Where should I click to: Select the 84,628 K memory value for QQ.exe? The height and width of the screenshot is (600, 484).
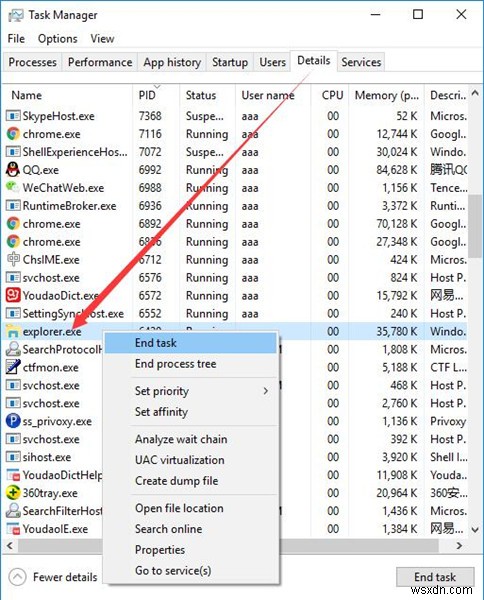396,170
